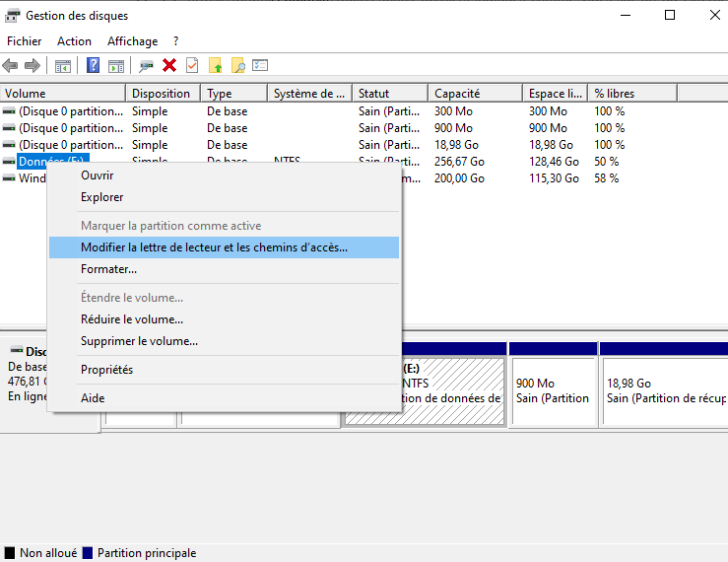Click the Gestion des disques title icon
The image size is (728, 562).
click(x=13, y=16)
